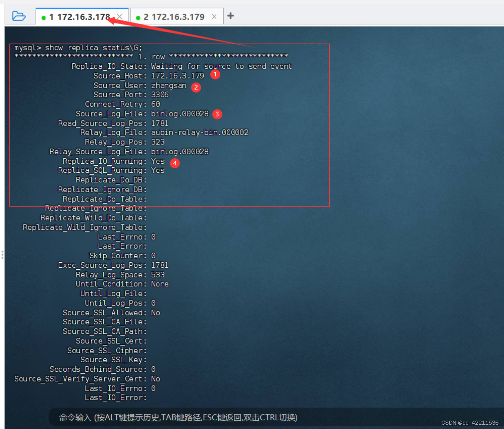Select the Last_Errno label
Viewport: 504px width, 429px height.
pos(122,237)
